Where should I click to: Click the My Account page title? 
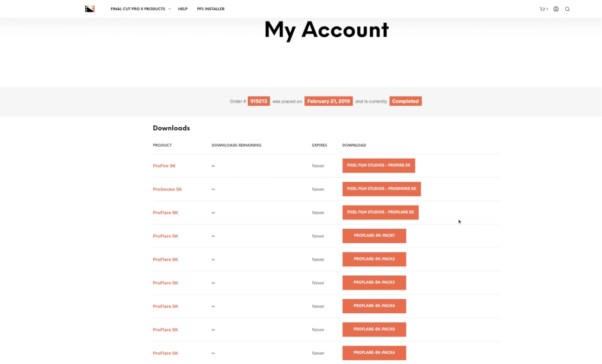click(x=326, y=30)
